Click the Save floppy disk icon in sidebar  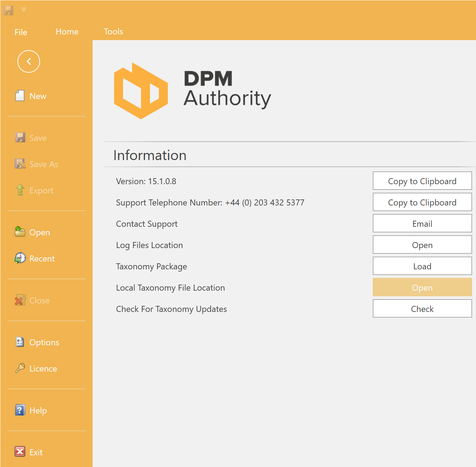(20, 137)
